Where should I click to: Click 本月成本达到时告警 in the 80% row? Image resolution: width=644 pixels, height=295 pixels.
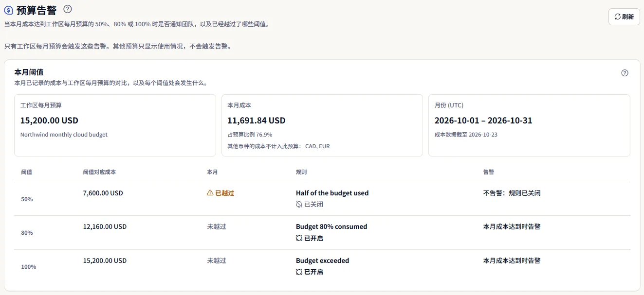click(x=512, y=226)
